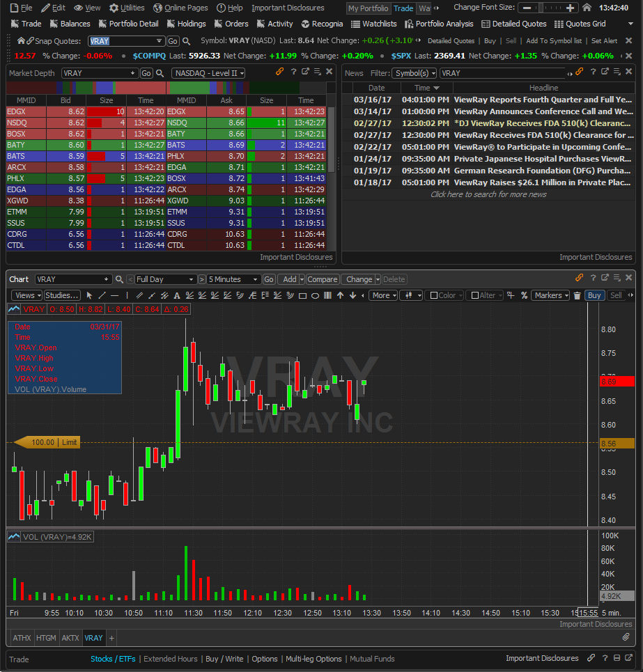Open the news filter Symbol(s) dropdown

tap(414, 73)
